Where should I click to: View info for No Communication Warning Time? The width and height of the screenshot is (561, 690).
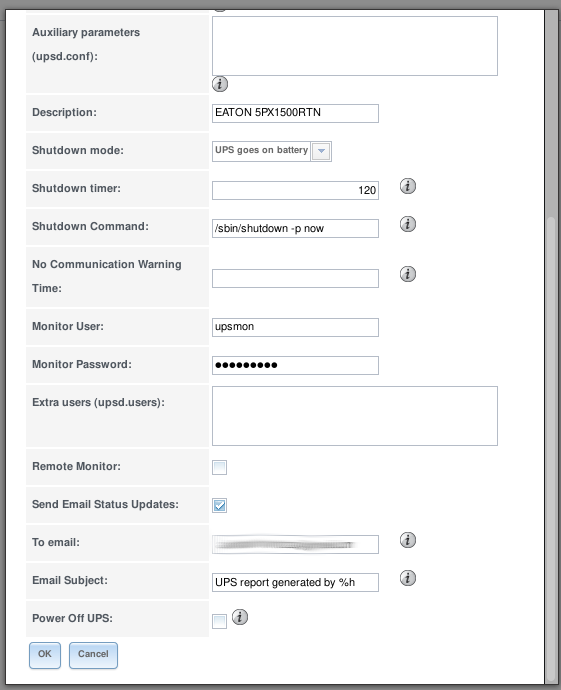tap(408, 274)
